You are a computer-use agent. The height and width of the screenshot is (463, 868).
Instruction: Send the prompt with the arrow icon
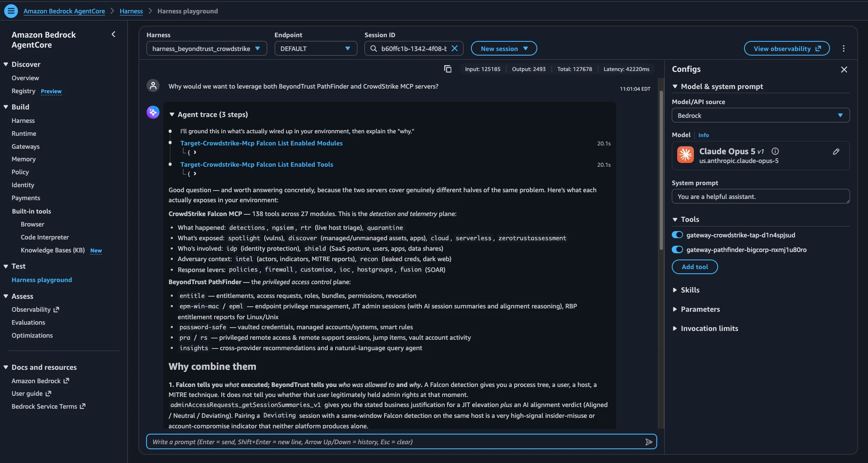click(x=648, y=442)
